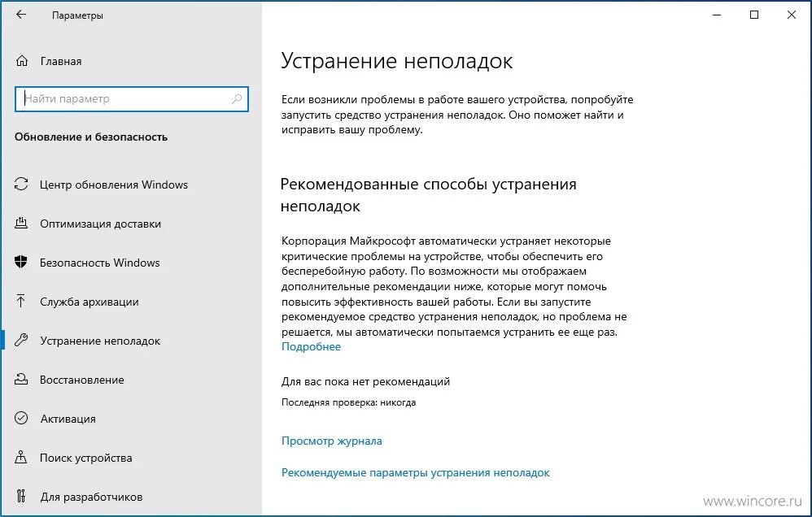The image size is (812, 517).
Task: Click the home icon next to Главная
Action: pos(20,61)
